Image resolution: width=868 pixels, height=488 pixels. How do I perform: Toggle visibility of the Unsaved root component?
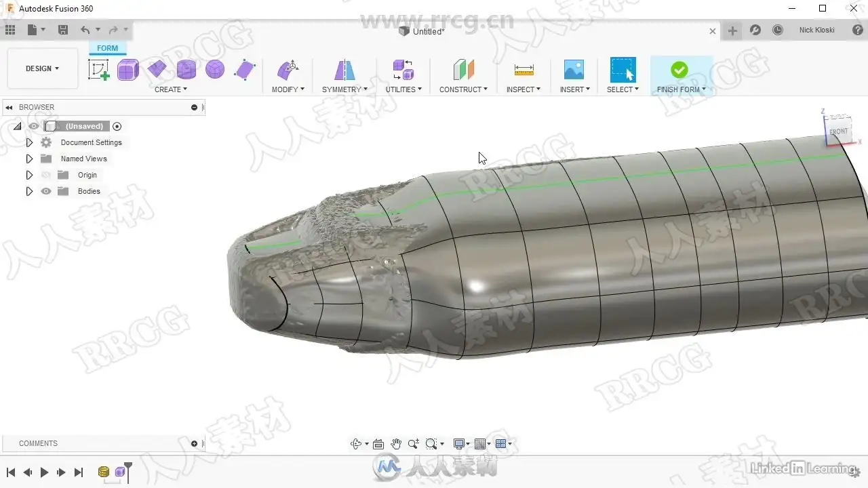[34, 126]
